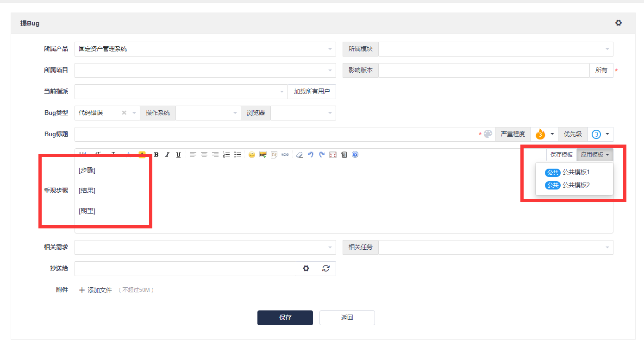Save the bug with 保存 button
644x341 pixels.
[x=285, y=318]
